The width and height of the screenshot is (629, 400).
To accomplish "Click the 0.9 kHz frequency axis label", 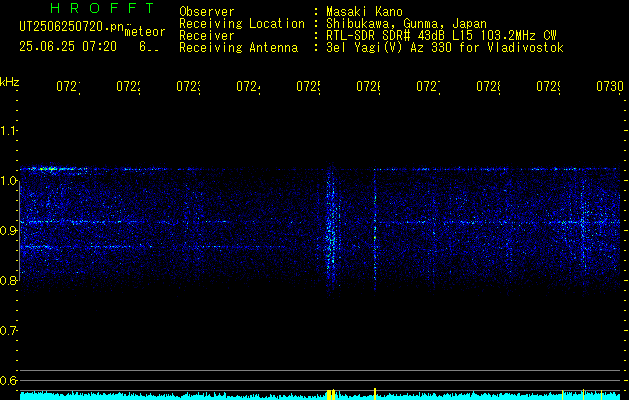I will (8, 231).
